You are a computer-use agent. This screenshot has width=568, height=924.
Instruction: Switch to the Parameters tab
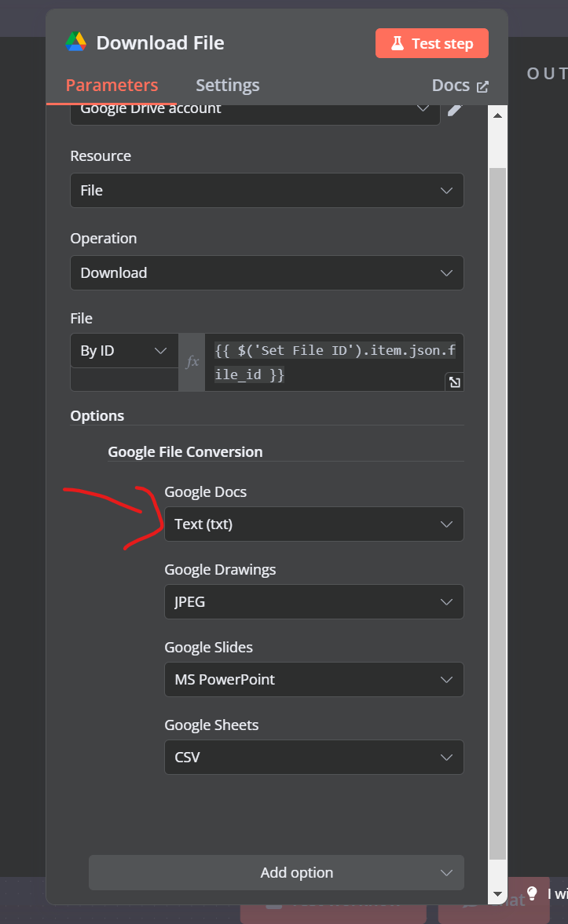[112, 86]
